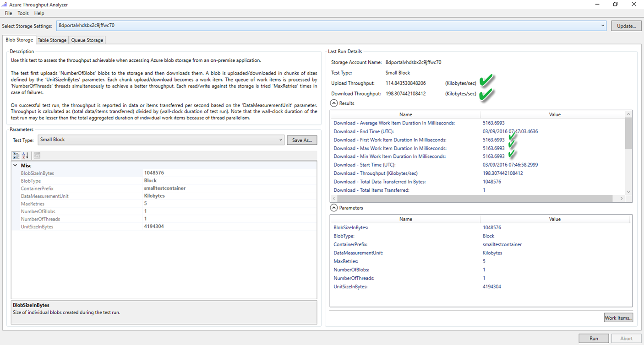
Task: Click the Upload Throughput value 114.843530848206
Action: click(405, 83)
